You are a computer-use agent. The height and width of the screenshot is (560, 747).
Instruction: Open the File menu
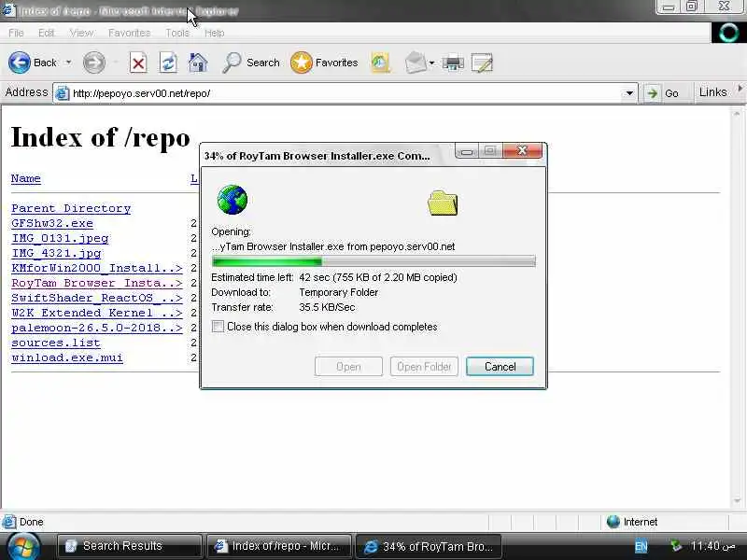click(x=16, y=33)
